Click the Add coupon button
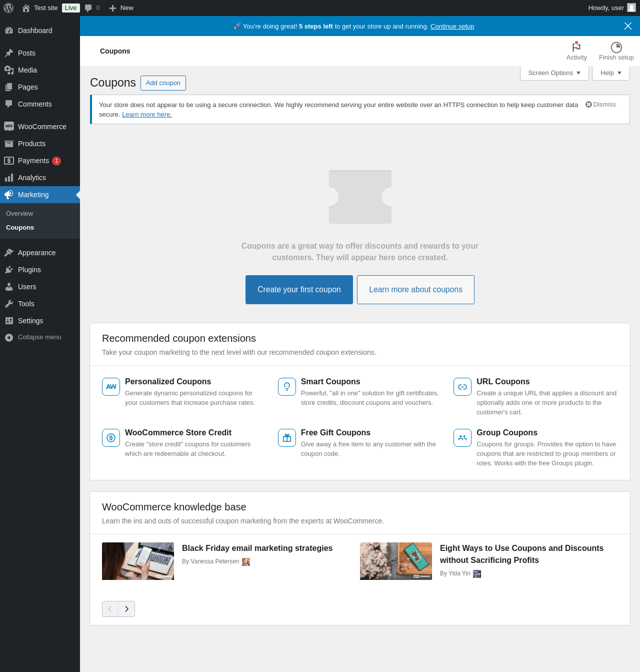This screenshot has height=672, width=640. (163, 83)
